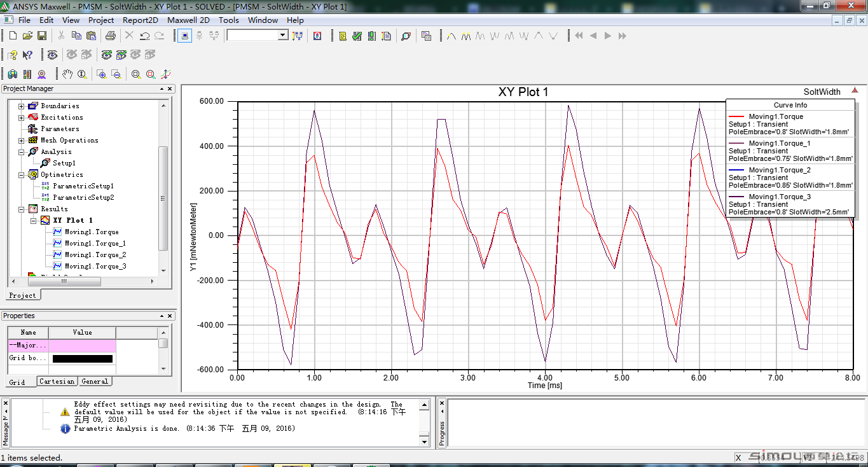Collapse the Analysis tree node
Screen dimensions: 868x467
tap(22, 151)
